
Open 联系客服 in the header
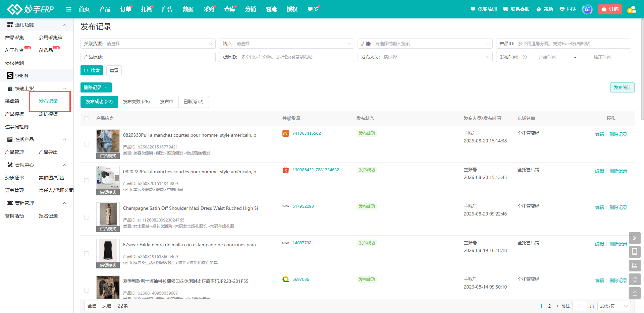coord(517,9)
